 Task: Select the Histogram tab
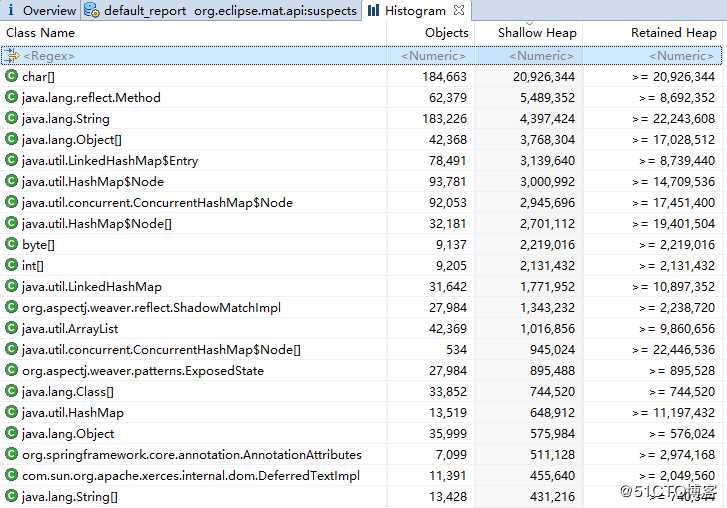(x=415, y=10)
